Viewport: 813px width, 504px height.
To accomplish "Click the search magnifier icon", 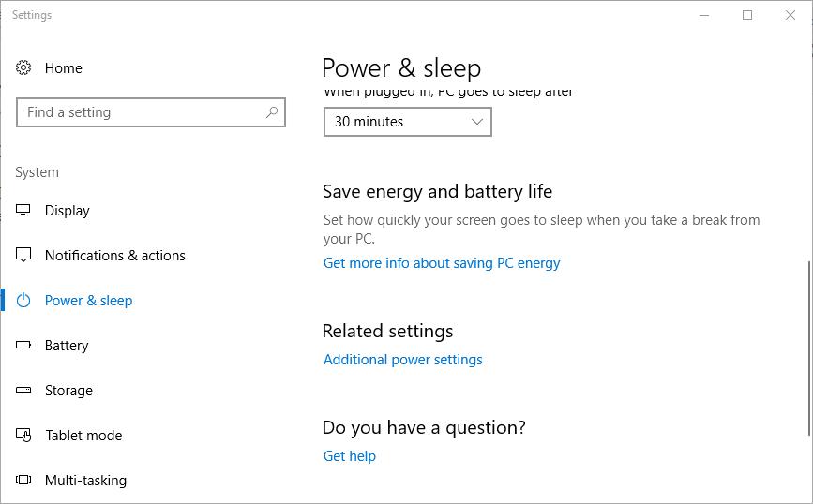I will [272, 111].
